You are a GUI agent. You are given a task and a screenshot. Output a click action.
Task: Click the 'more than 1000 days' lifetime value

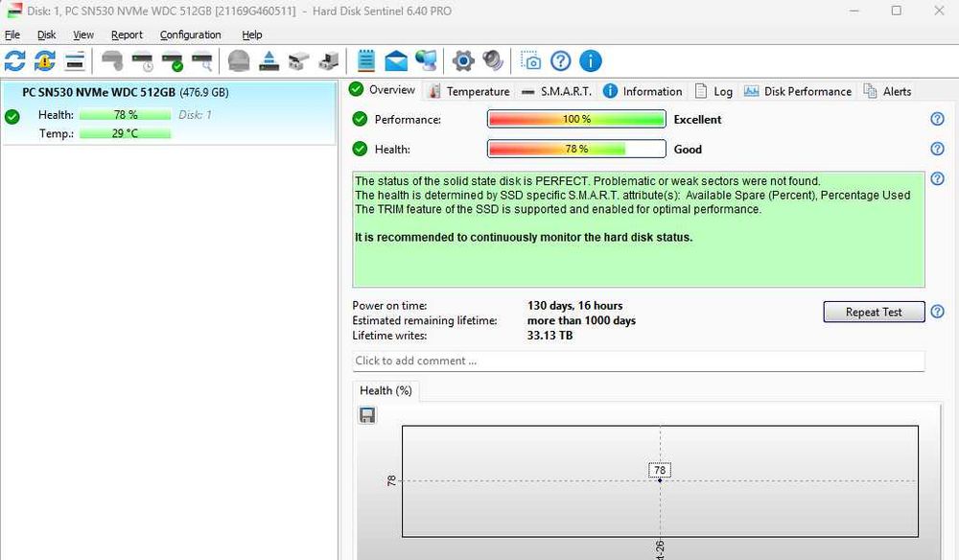click(581, 320)
